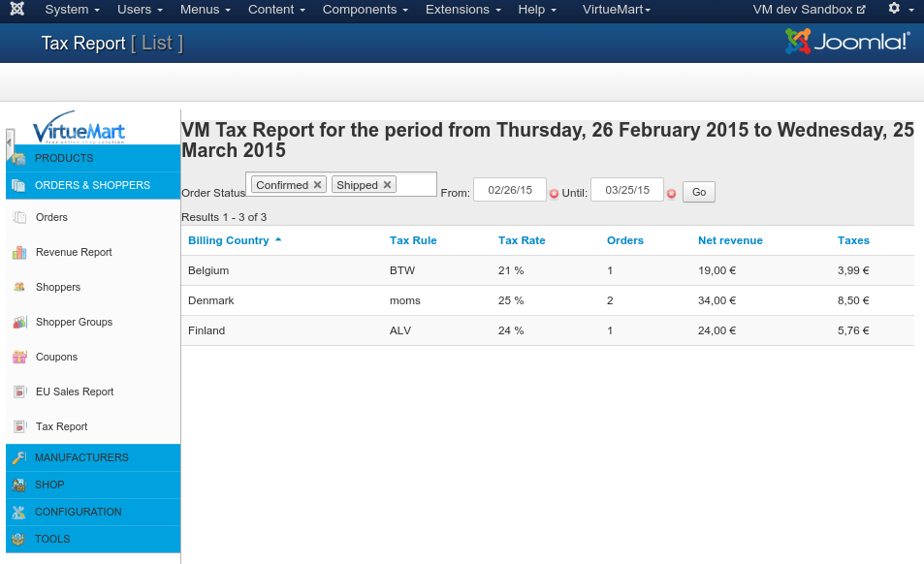Screen dimensions: 924x564
Task: Open the Extensions menu
Action: (463, 10)
